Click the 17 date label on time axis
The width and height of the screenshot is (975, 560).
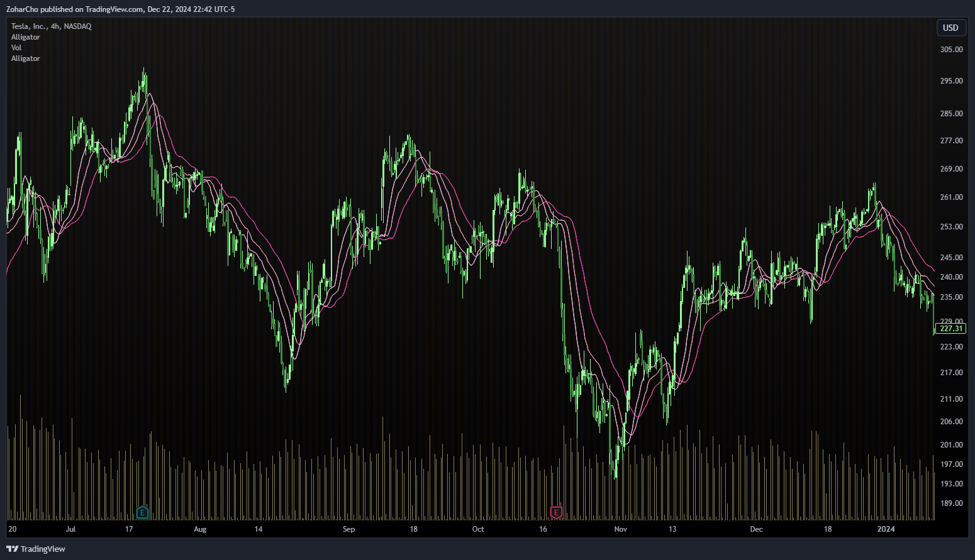point(129,529)
